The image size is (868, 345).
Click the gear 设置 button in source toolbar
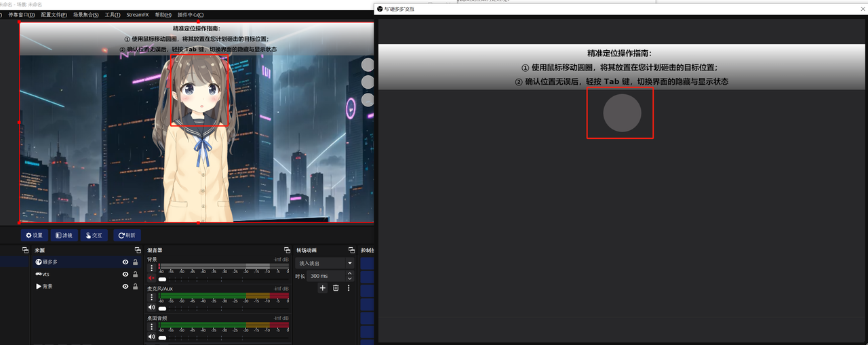coord(34,235)
